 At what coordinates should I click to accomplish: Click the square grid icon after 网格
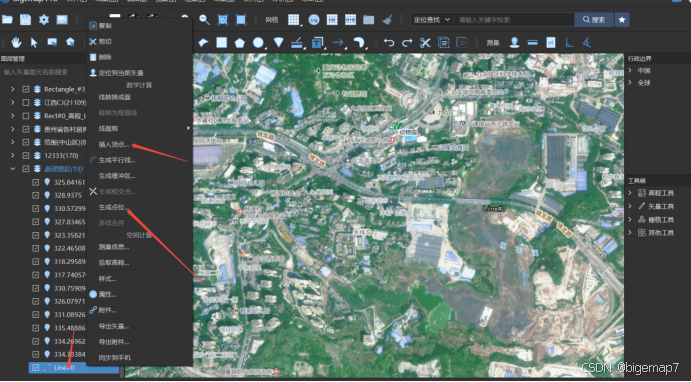coord(293,19)
